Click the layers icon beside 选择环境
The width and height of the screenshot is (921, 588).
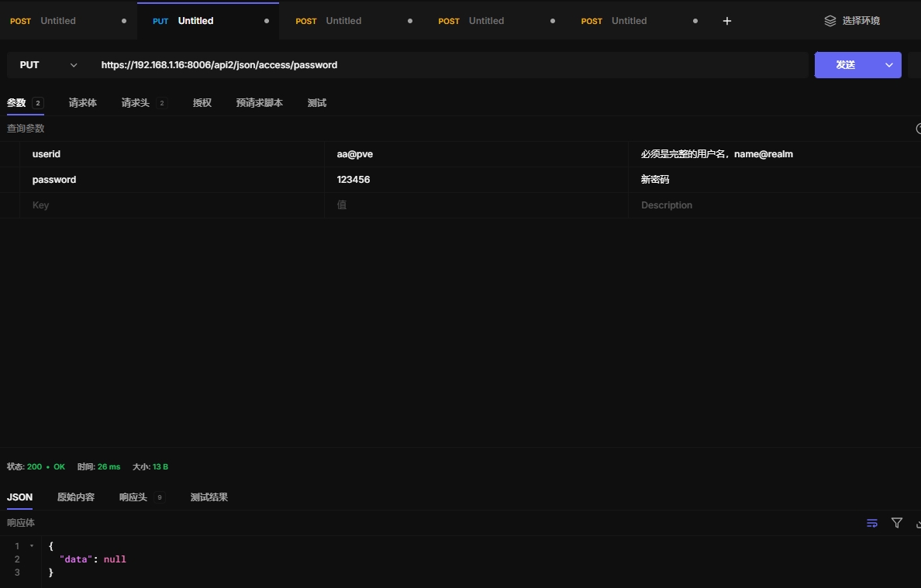(830, 21)
